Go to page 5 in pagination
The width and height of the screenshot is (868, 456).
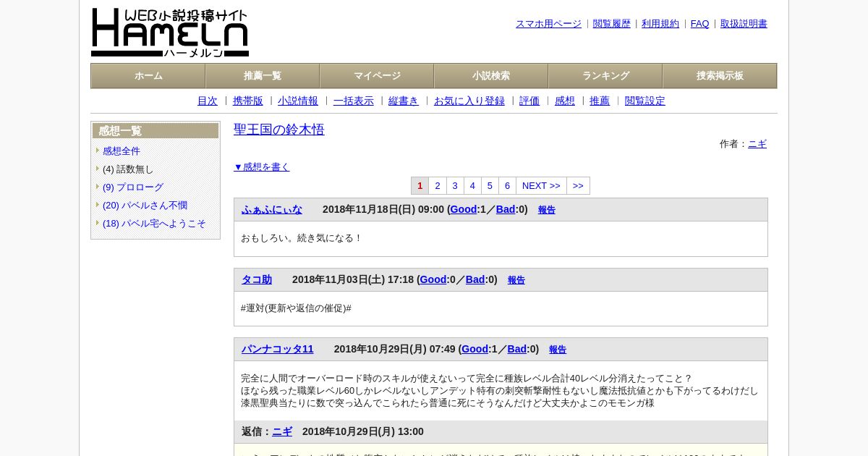490,186
